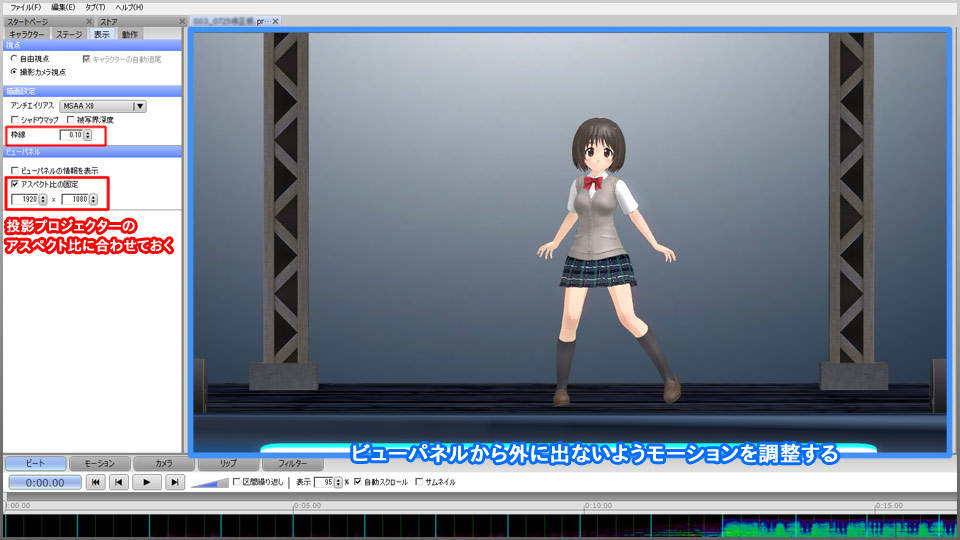The width and height of the screenshot is (960, 540).
Task: Close the スタートページ tab with its X
Action: point(87,20)
